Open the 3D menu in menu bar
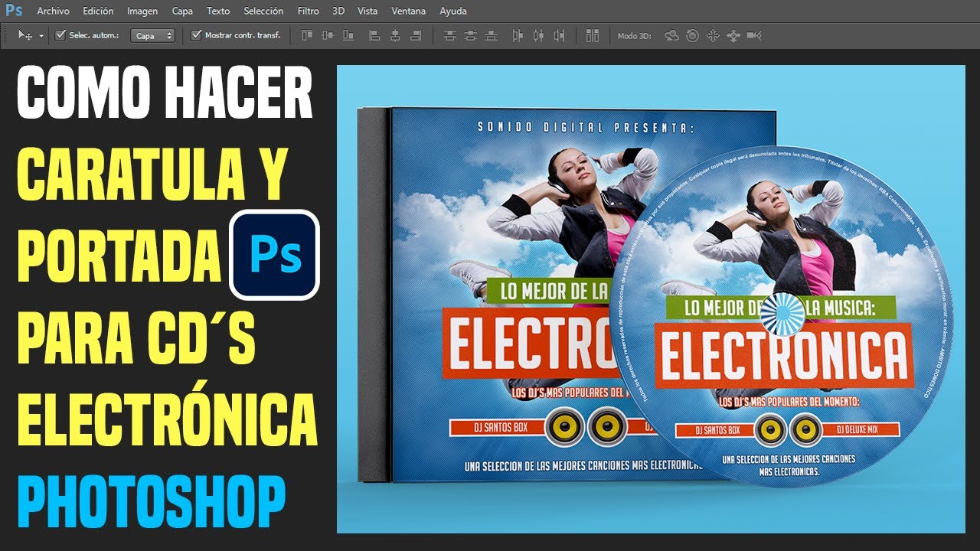 (338, 11)
